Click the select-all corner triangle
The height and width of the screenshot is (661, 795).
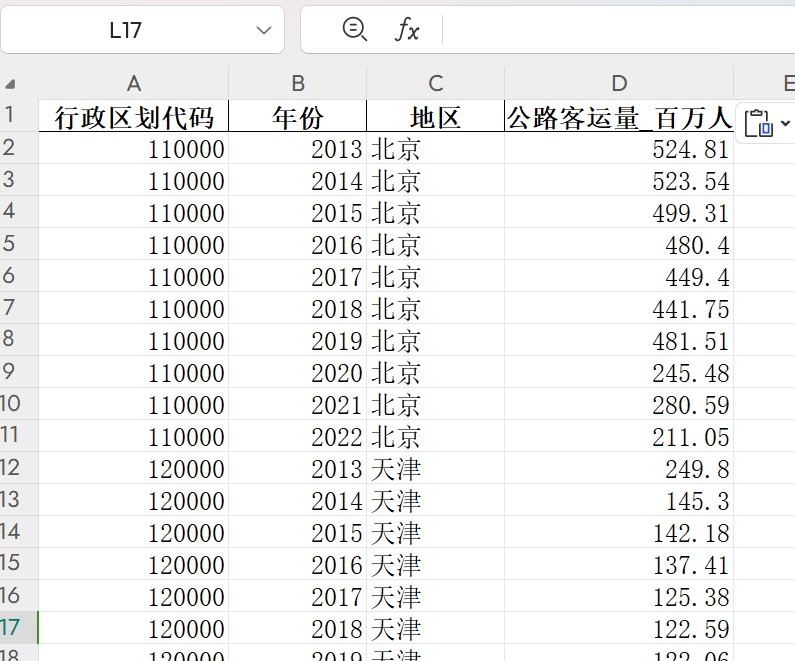[10, 84]
